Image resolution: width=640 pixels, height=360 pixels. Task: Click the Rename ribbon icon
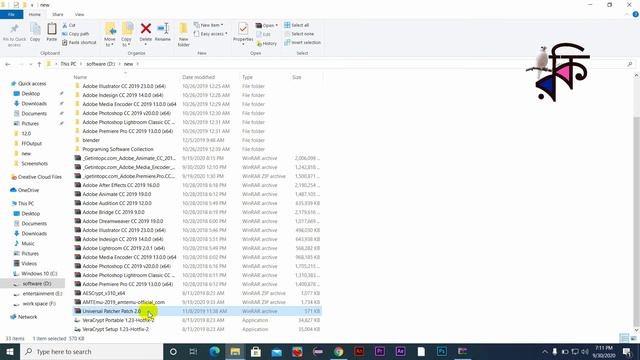point(163,32)
